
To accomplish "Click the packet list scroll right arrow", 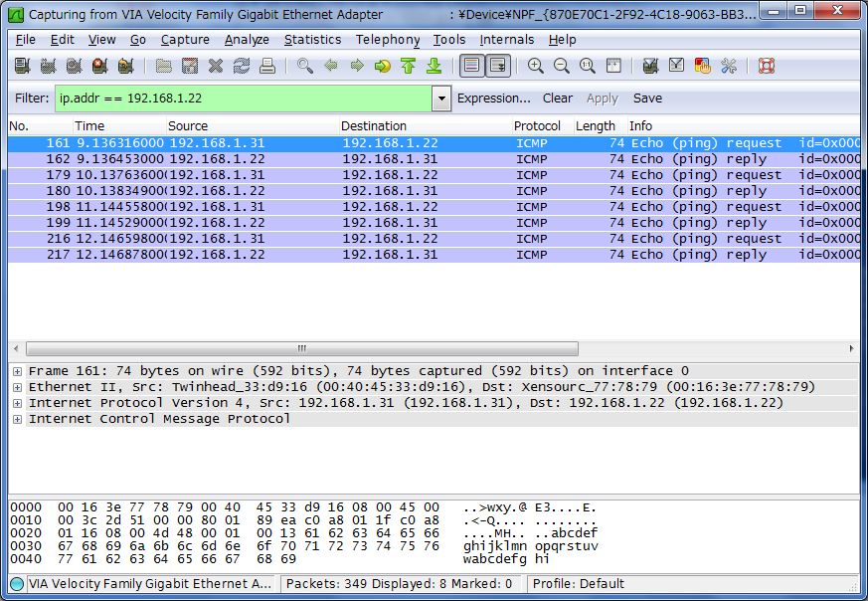I will pos(851,349).
